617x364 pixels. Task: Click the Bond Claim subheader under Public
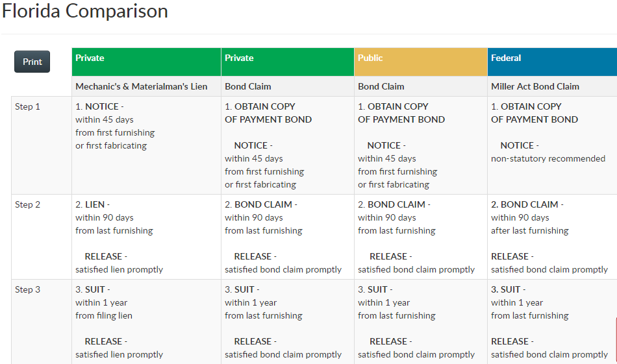[x=381, y=86]
